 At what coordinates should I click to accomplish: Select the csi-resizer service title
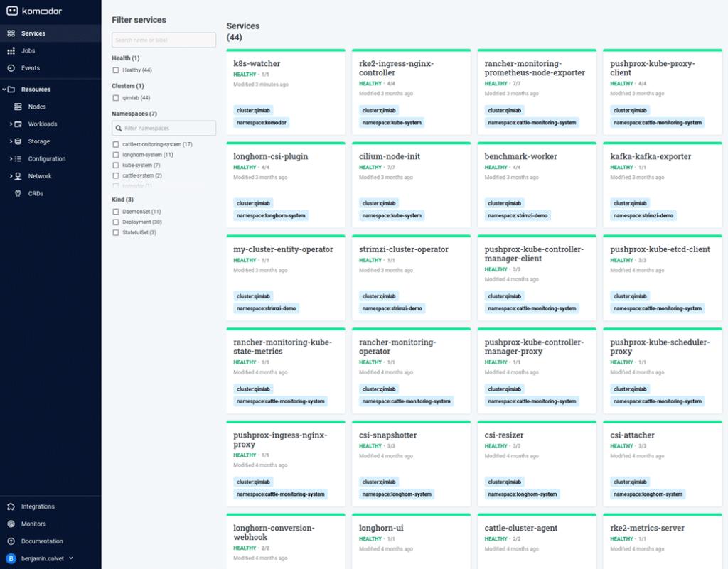pos(504,435)
